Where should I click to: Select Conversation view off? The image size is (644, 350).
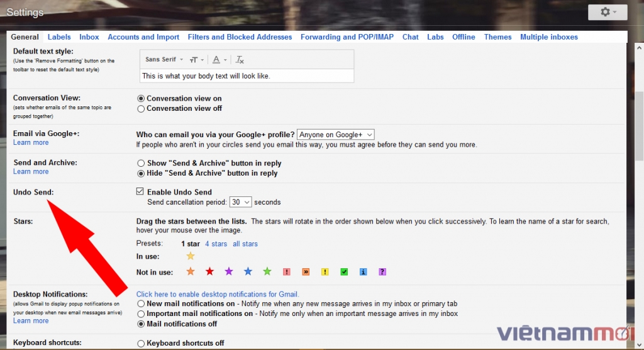click(141, 108)
